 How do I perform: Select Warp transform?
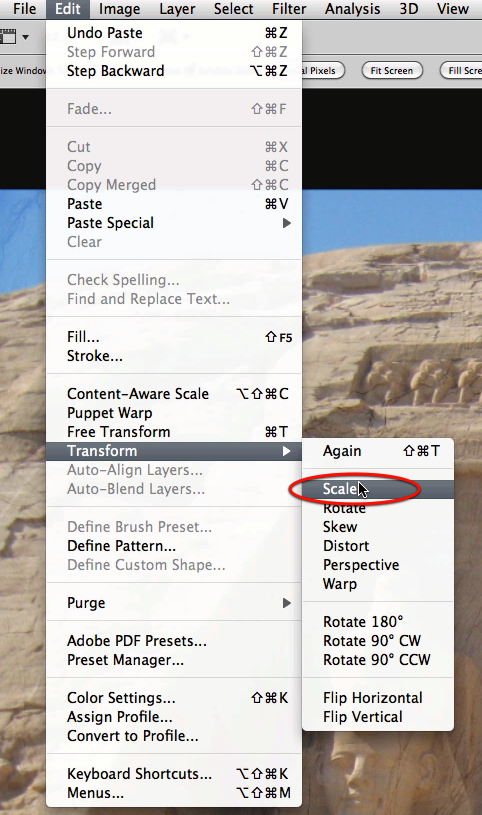378,584
